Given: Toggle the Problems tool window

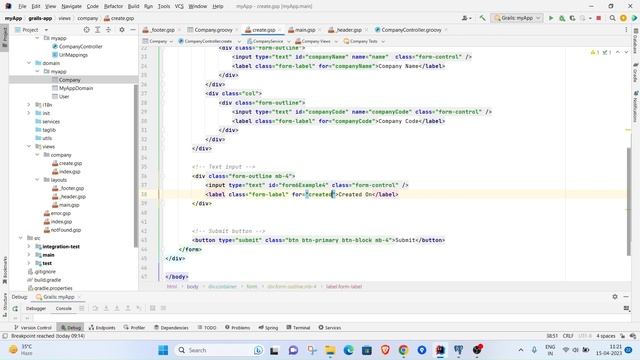Looking at the screenshot, I should tap(237, 327).
